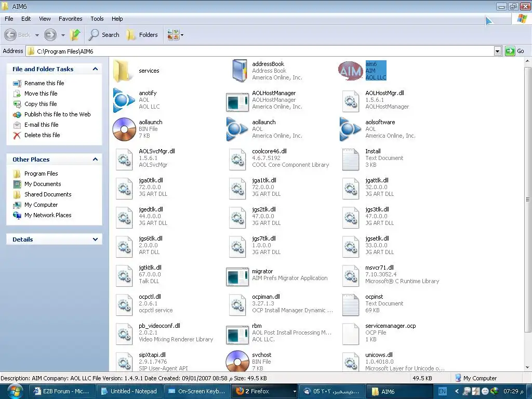Select the sipXtapi.dll file name
Viewport: 532px width, 399px height.
coord(152,355)
